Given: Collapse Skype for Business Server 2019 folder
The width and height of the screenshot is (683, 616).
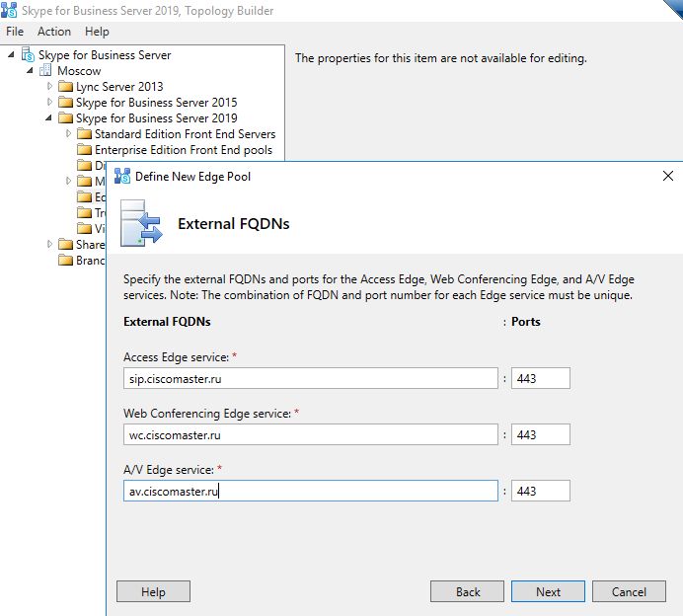Looking at the screenshot, I should coord(48,117).
